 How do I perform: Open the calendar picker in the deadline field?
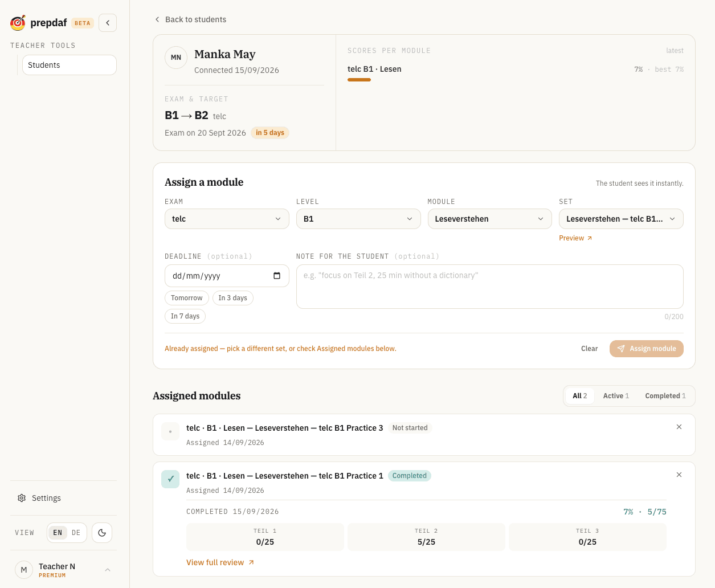click(277, 276)
